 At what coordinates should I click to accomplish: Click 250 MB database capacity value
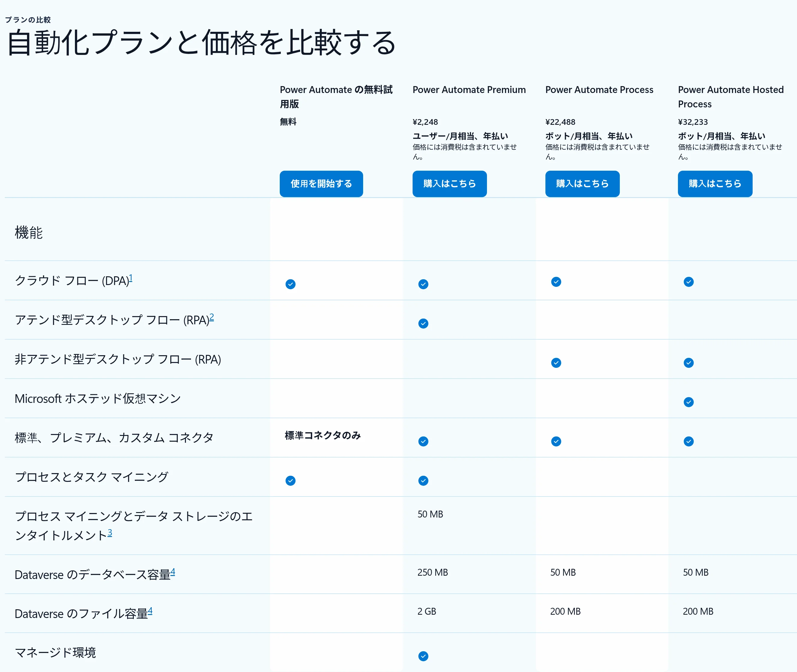(433, 573)
